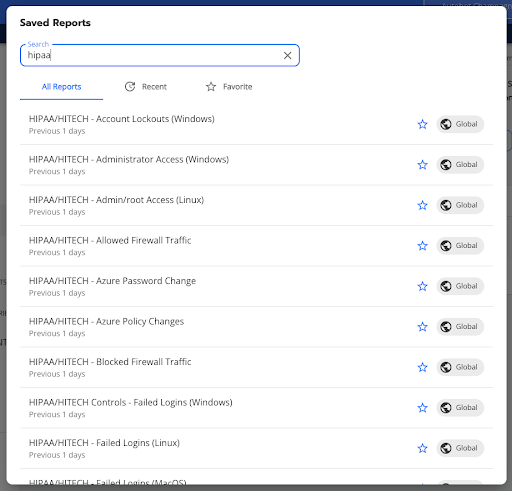Open the Recent tab

coord(146,87)
